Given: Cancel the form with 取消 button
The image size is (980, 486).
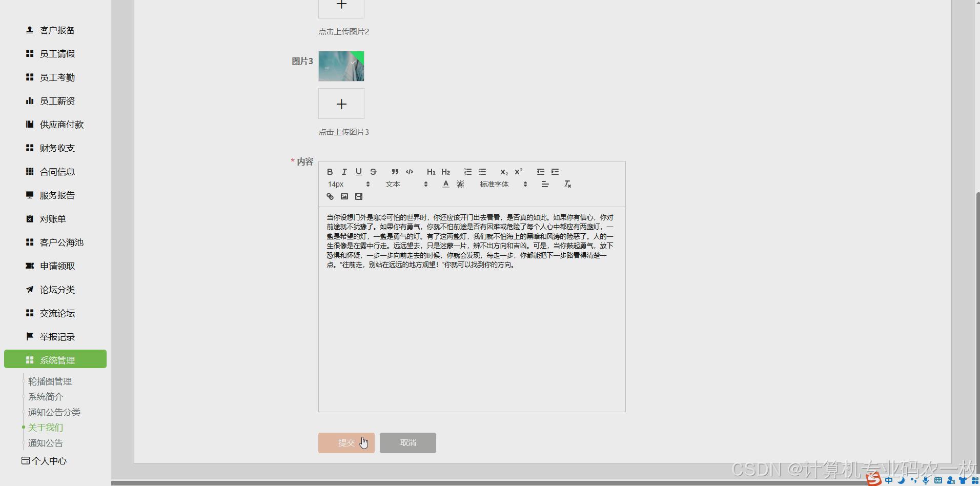Looking at the screenshot, I should click(x=407, y=442).
